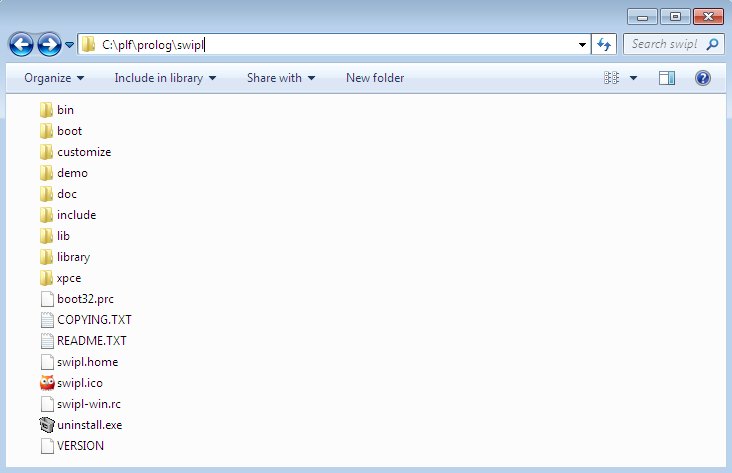Maximize the Explorer window

675,17
